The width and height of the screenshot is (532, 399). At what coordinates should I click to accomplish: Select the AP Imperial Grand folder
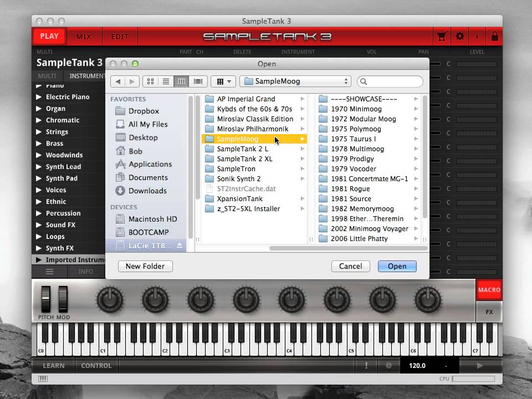(254, 99)
